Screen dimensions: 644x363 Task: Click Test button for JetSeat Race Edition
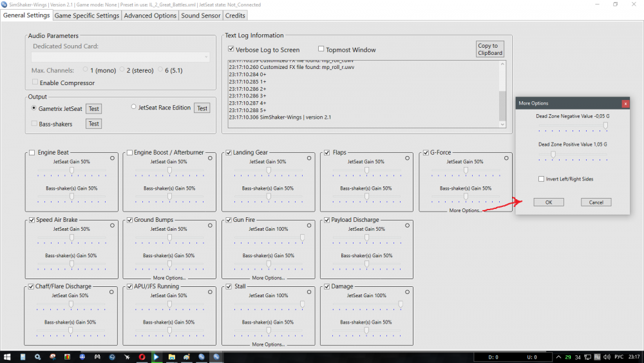coord(202,108)
